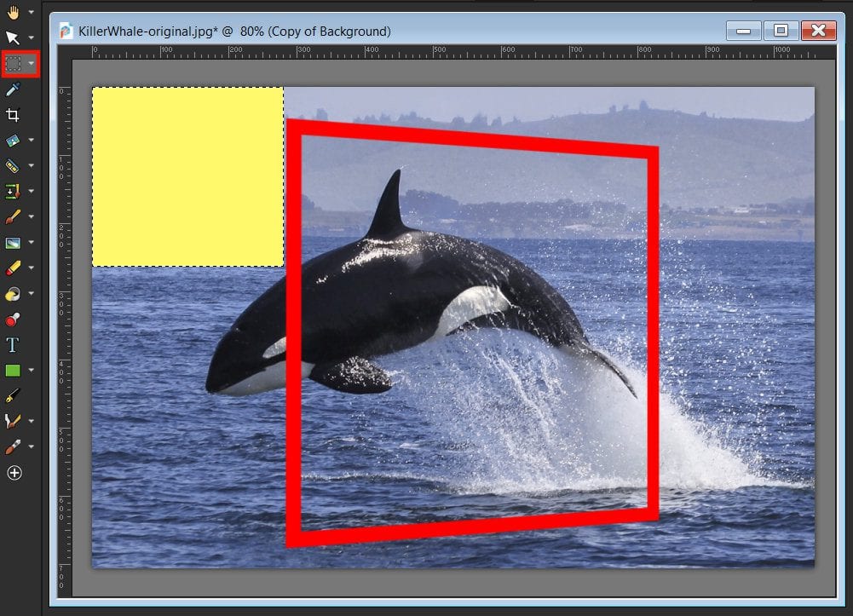Select the Crop tool
The image size is (853, 616).
13,114
